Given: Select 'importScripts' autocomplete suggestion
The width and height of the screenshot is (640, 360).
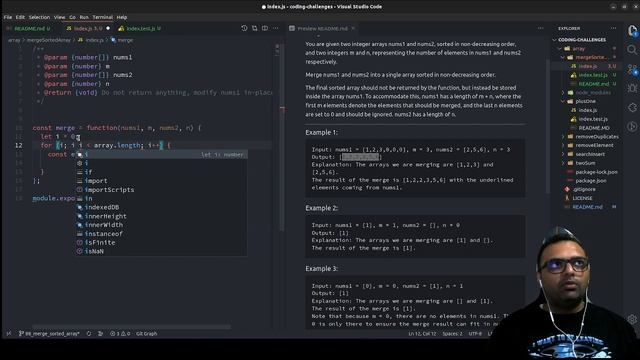Looking at the screenshot, I should [161, 190].
